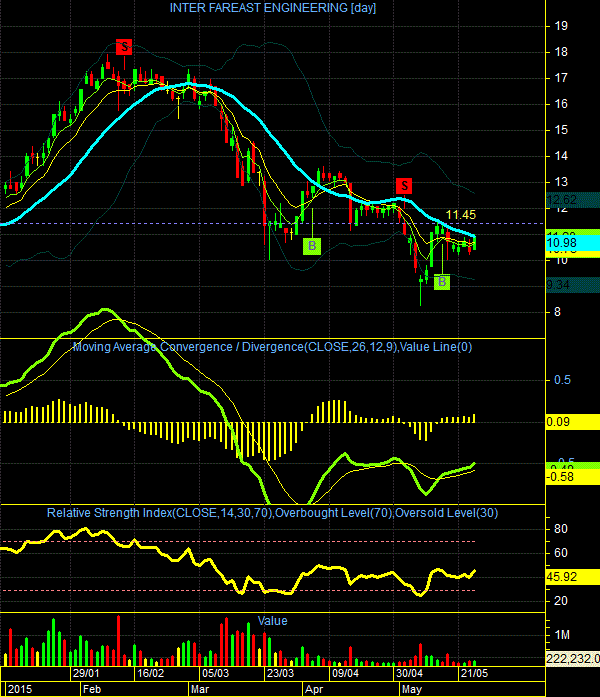Screen dimensions: 600x697
Task: Click the 16/02 date label on time axis
Action: [150, 673]
